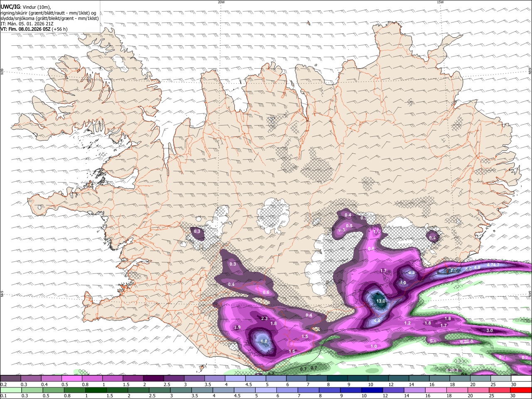Click the 20W longitude label

(221, 2)
